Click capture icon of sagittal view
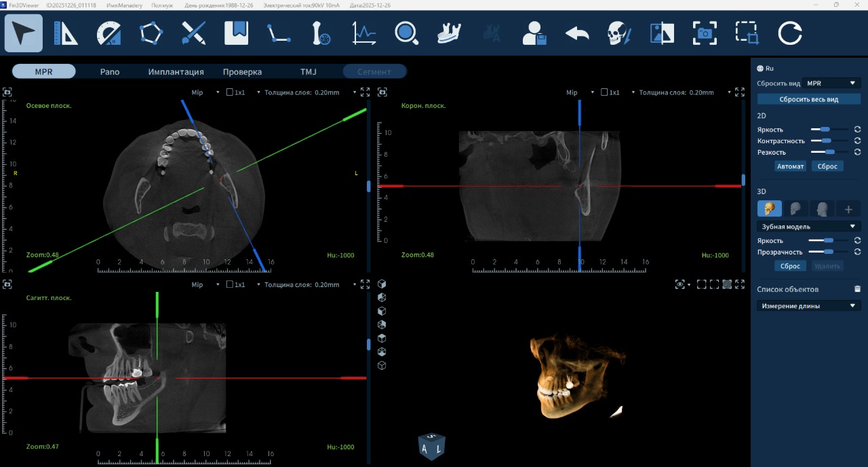Screen dimensions: 868x467 [x=7, y=284]
